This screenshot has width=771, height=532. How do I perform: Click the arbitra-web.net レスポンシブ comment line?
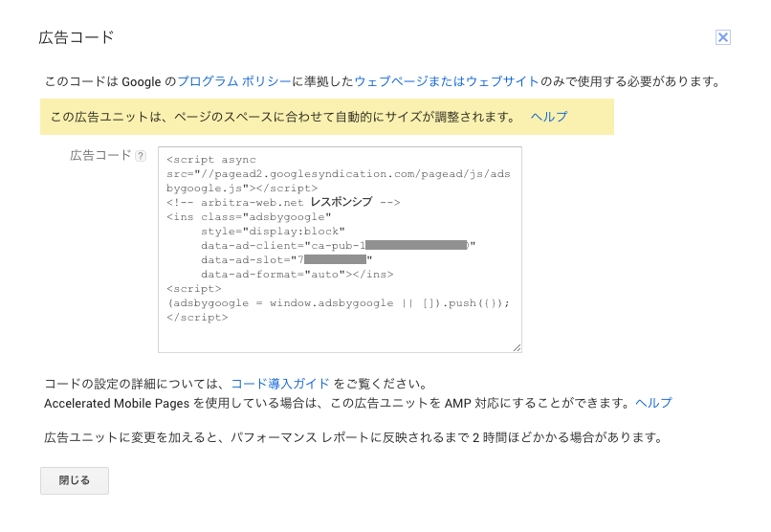pyautogui.click(x=283, y=202)
